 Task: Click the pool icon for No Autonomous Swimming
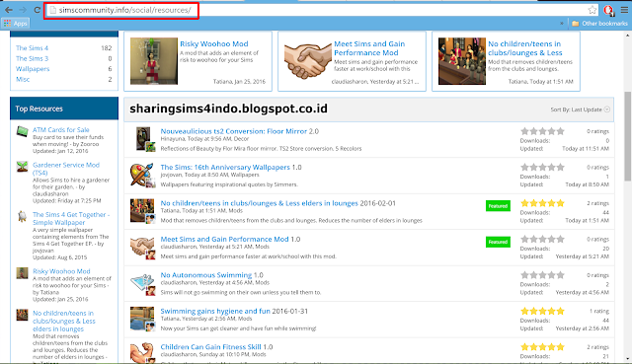coord(142,283)
